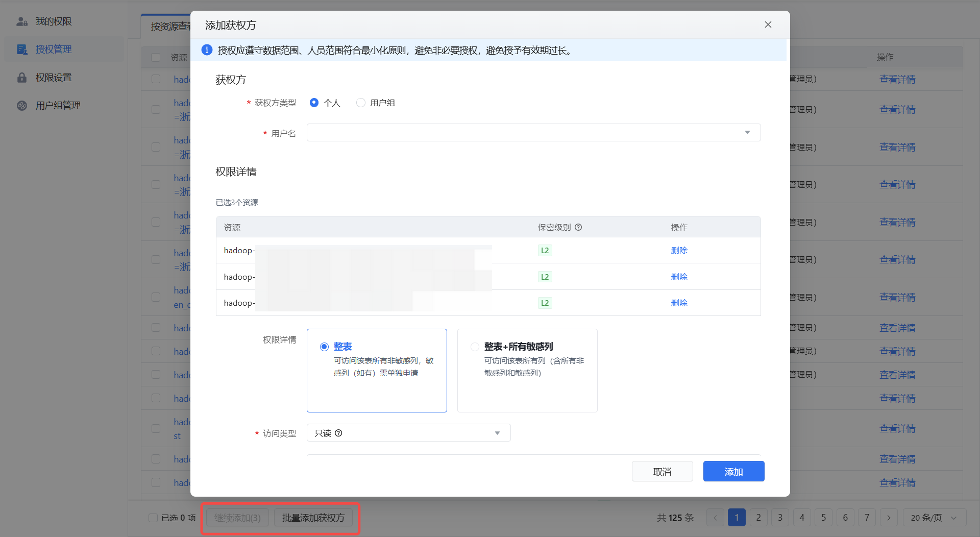Click the blue 添加 button
The image size is (980, 537).
tap(733, 472)
